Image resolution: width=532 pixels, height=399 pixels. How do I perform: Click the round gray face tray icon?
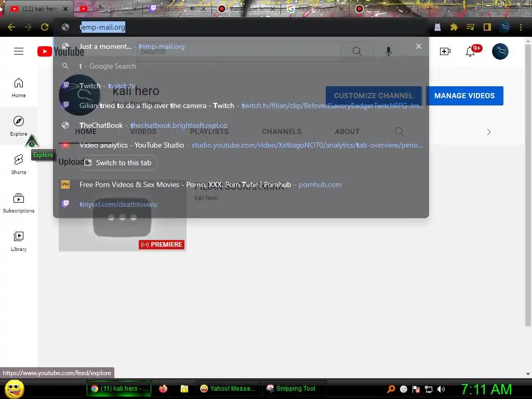[x=403, y=389]
